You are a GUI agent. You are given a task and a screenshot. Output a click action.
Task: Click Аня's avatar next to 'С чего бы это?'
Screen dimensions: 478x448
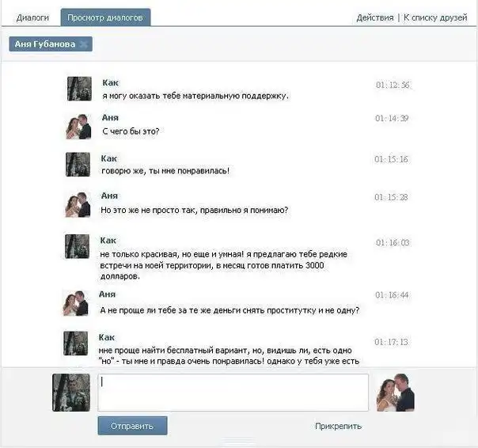78,127
